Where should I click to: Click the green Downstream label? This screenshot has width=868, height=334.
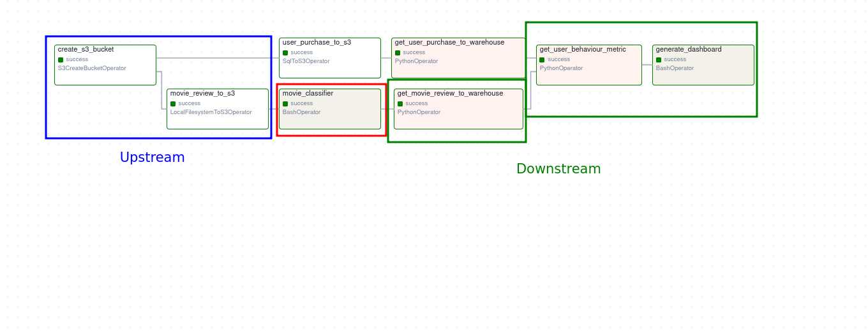click(x=558, y=169)
